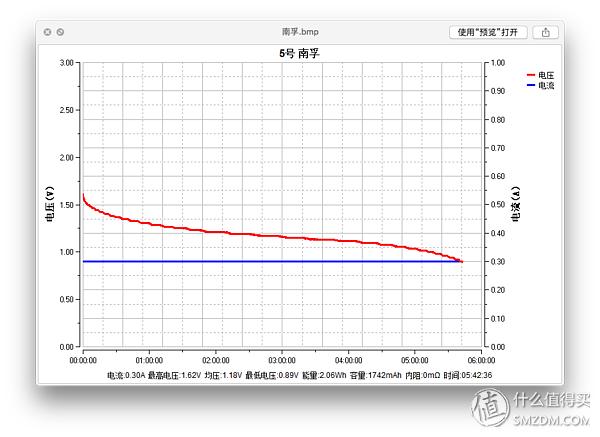
Task: Click the "1.50" voltage axis value
Action: [x=66, y=205]
